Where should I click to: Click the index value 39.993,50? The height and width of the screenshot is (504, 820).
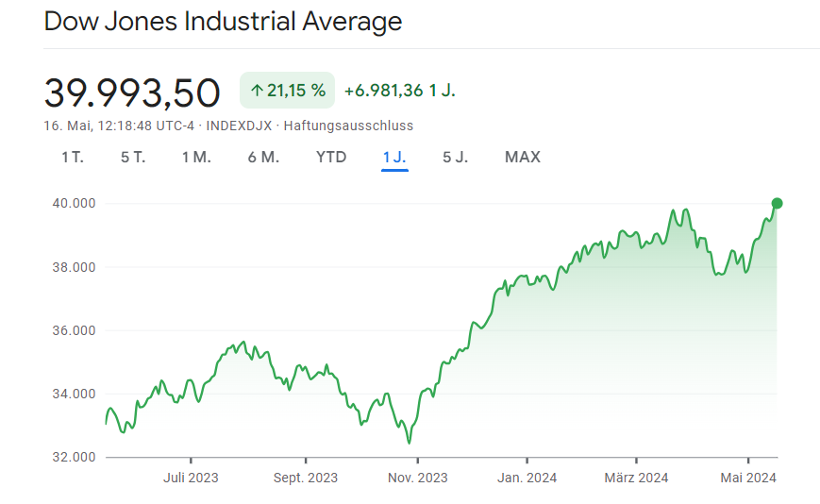tap(132, 93)
